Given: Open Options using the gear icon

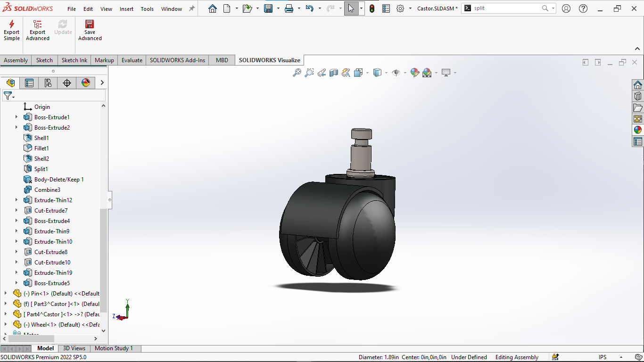Looking at the screenshot, I should [400, 8].
